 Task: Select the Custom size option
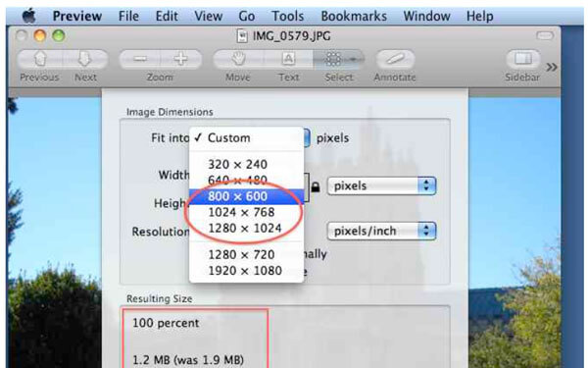click(246, 137)
